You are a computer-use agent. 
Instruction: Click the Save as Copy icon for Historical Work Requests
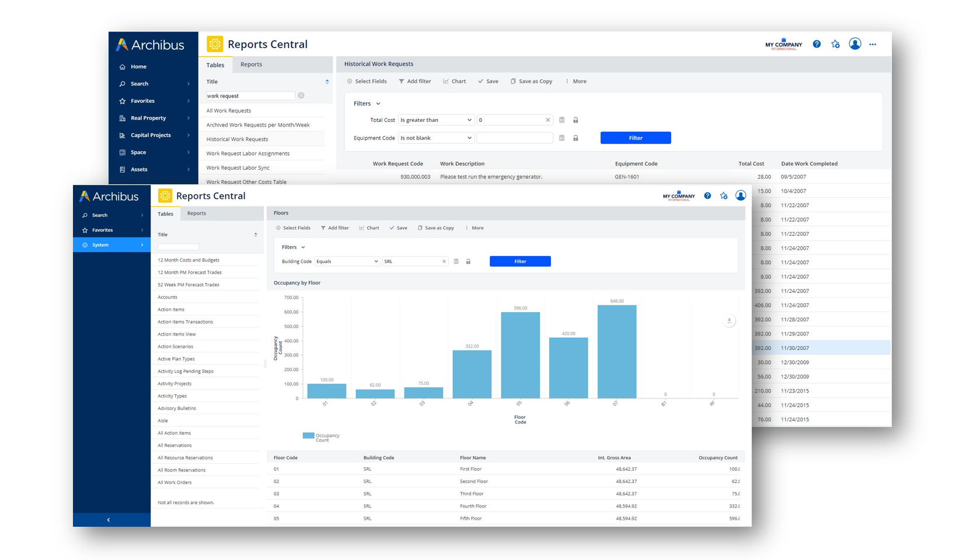point(531,81)
